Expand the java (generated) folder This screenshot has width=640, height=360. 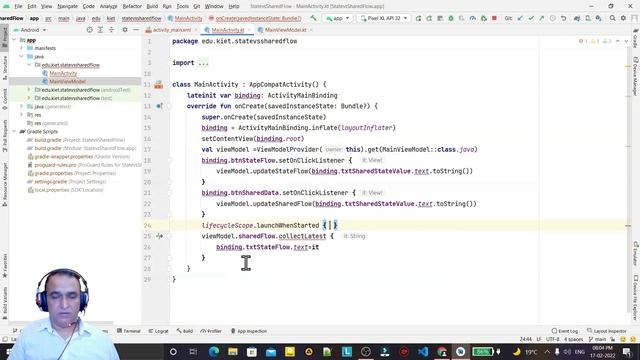22,107
